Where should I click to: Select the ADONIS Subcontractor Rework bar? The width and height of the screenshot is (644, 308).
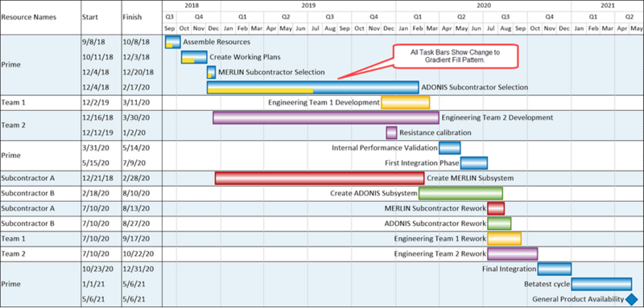[x=499, y=224]
